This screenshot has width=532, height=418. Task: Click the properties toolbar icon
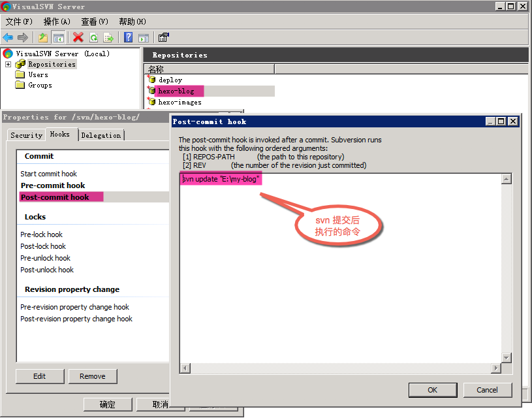(163, 38)
